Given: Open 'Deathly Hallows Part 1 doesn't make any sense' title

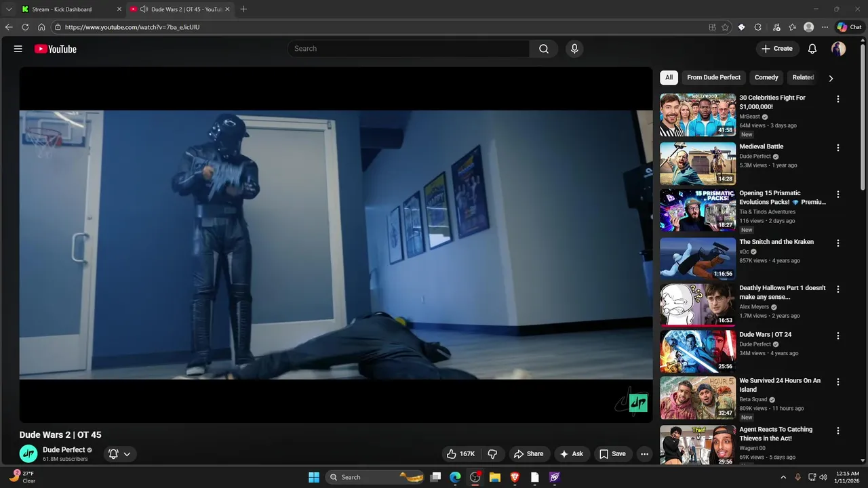Looking at the screenshot, I should pos(783,292).
